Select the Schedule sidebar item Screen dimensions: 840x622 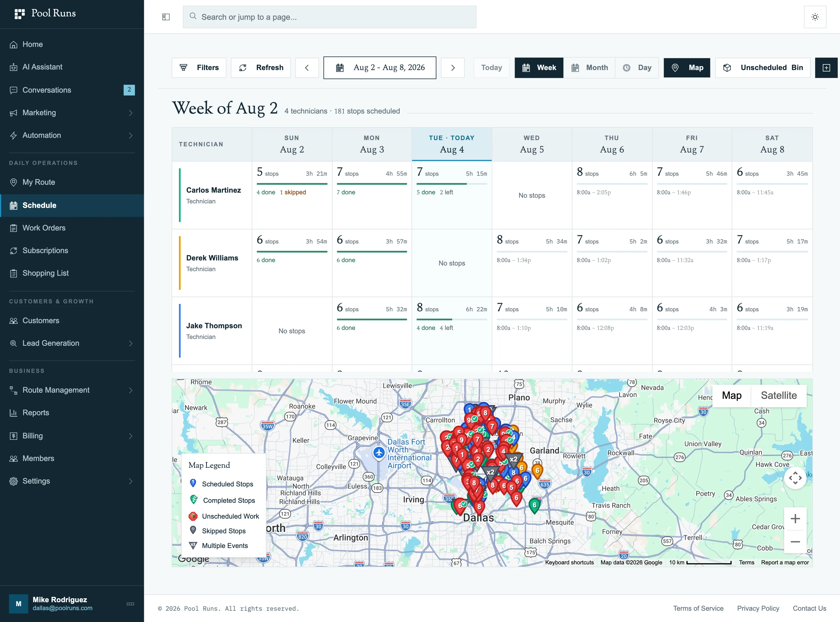coord(72,205)
